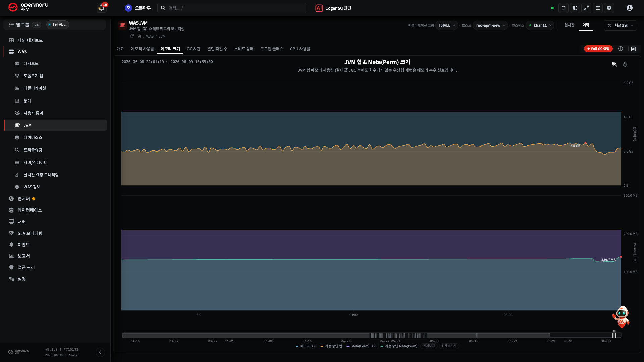Select the 오픈마루 workspace

138,8
